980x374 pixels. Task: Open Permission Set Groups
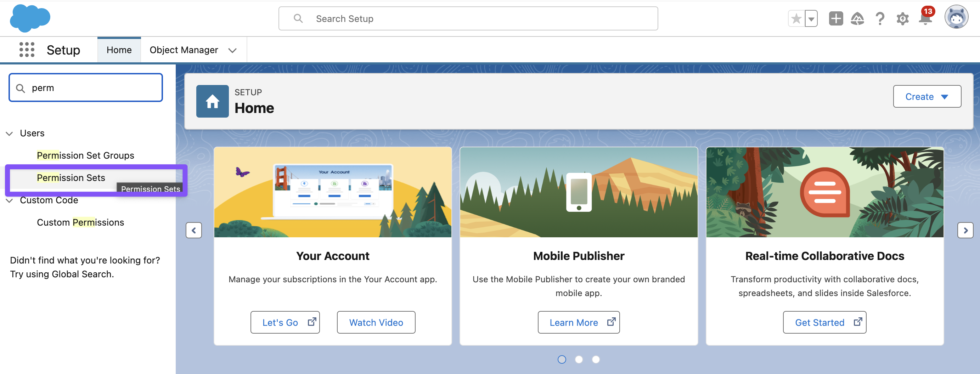click(x=85, y=155)
